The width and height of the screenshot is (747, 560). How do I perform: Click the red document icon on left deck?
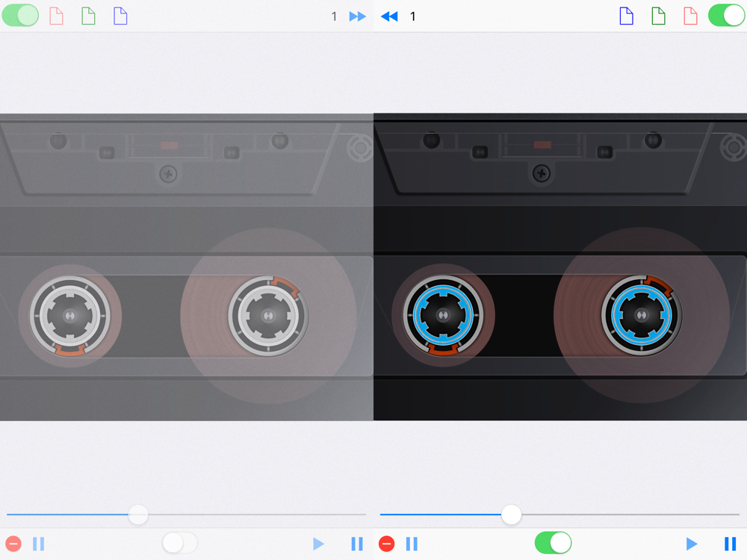(56, 16)
